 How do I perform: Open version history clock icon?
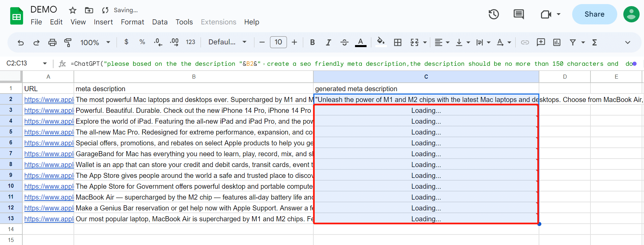coord(494,14)
